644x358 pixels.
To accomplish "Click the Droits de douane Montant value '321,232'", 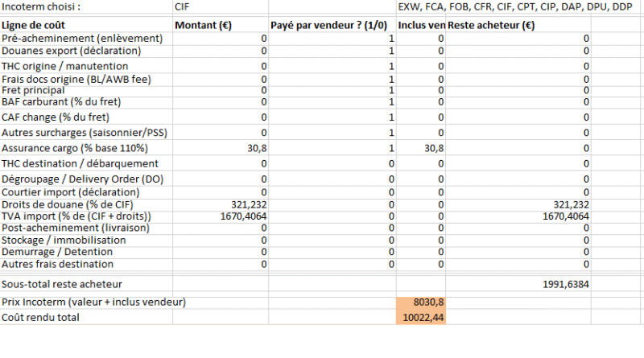I will (x=221, y=205).
